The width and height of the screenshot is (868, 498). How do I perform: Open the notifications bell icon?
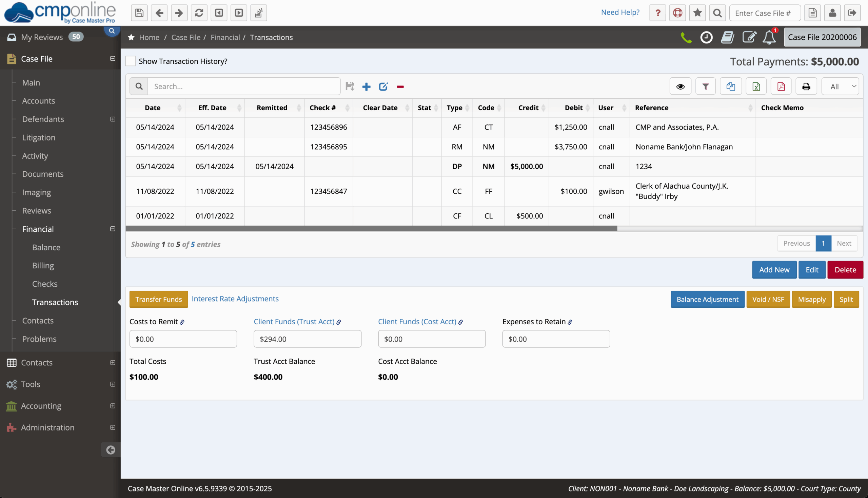[x=769, y=37]
